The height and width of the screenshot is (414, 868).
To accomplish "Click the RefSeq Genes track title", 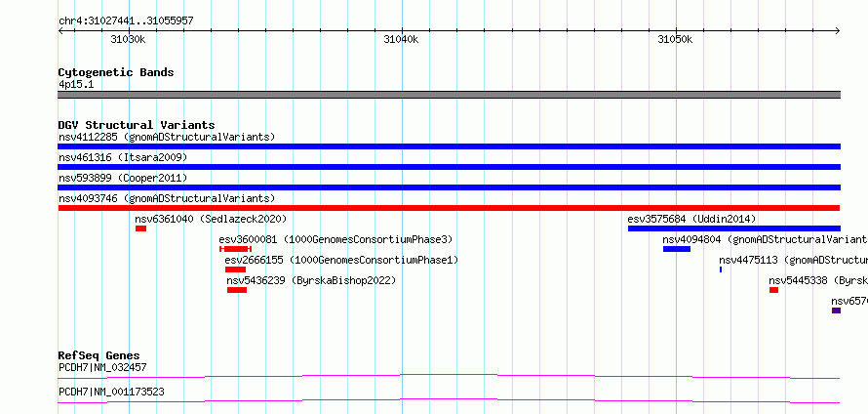I will tap(99, 355).
